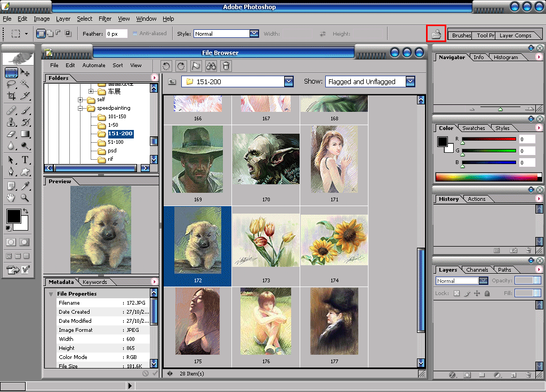This screenshot has height=392, width=546.
Task: Select the Gradient tool
Action: (x=25, y=134)
